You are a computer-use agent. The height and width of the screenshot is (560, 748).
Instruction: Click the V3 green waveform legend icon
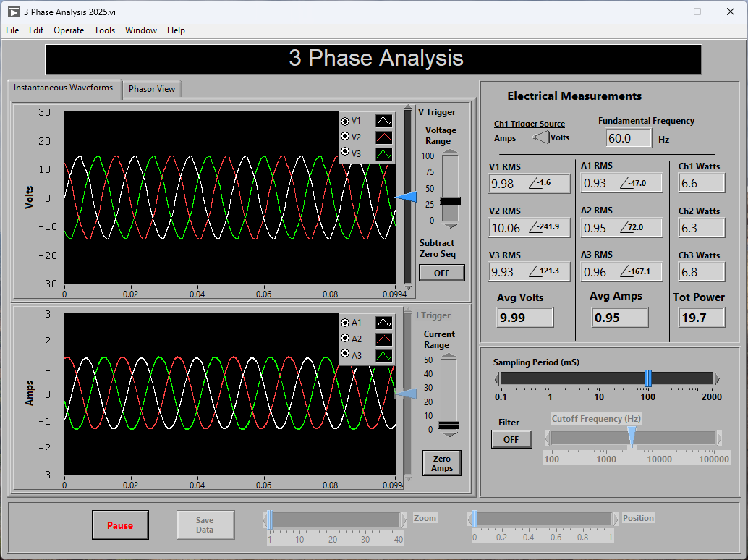384,154
